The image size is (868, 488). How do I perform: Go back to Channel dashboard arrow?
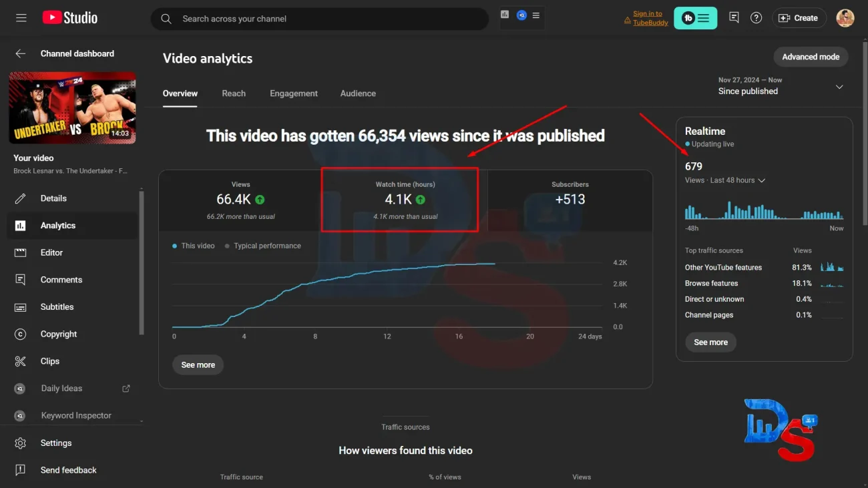pyautogui.click(x=21, y=53)
